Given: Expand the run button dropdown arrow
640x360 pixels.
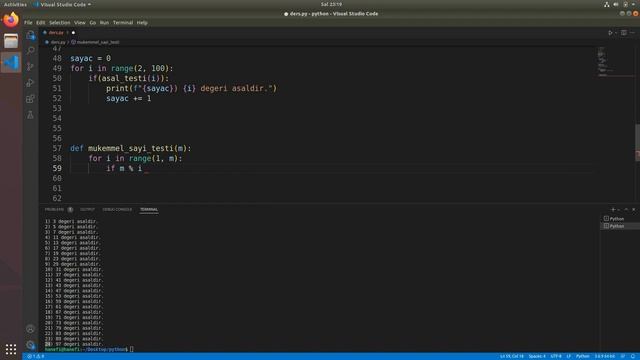Looking at the screenshot, I should 616,33.
